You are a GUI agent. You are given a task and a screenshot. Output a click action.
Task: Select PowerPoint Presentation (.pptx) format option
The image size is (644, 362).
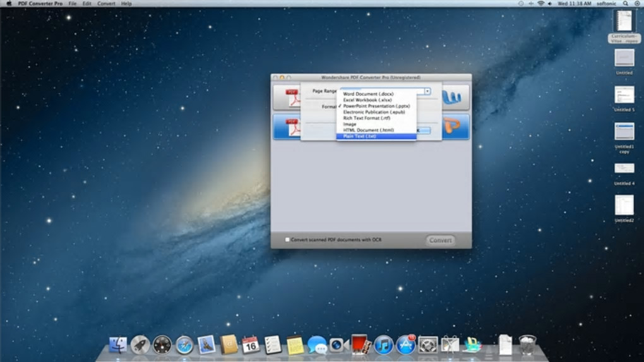[x=376, y=106]
